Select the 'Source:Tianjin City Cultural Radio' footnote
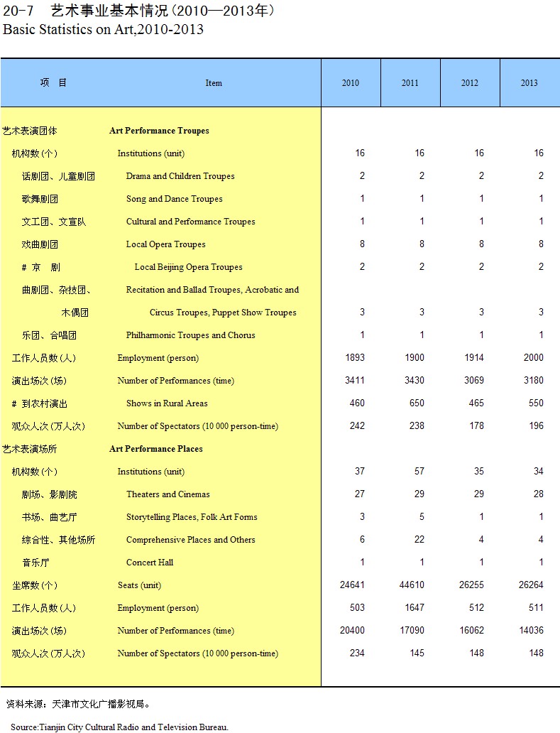560x733 pixels. click(119, 727)
